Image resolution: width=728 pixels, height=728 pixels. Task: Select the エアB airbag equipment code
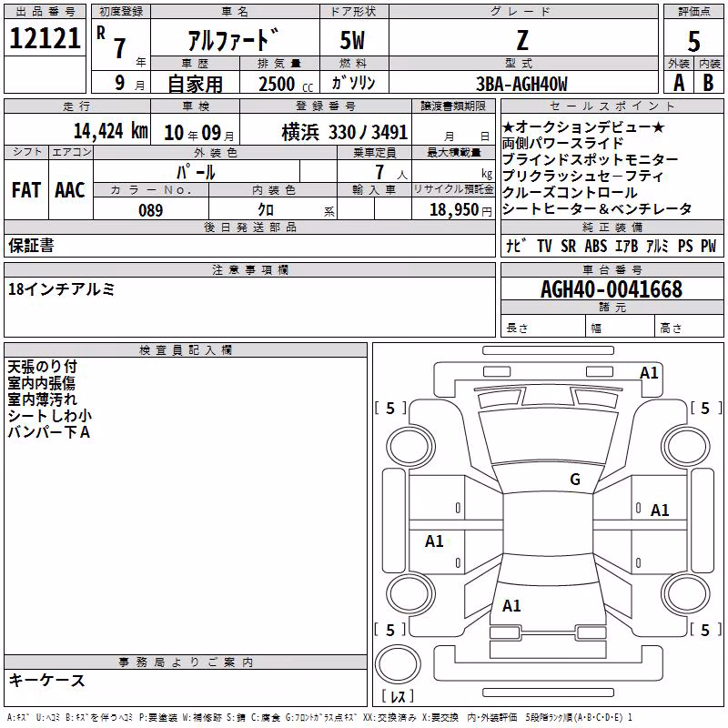point(626,246)
